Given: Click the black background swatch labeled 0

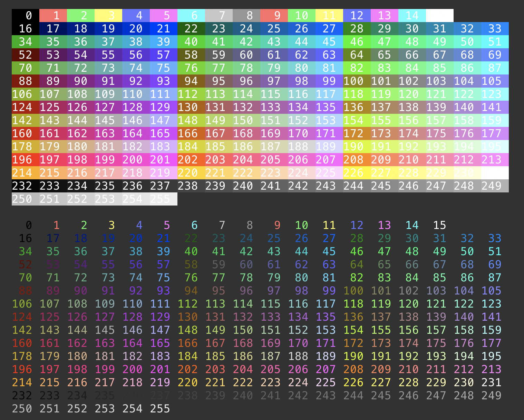Looking at the screenshot, I should (26, 16).
